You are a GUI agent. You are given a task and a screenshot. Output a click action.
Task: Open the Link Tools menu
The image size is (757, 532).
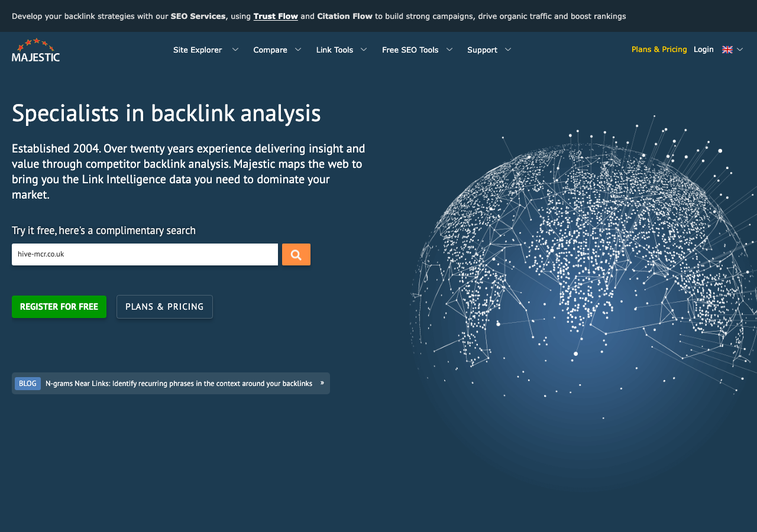pos(335,50)
